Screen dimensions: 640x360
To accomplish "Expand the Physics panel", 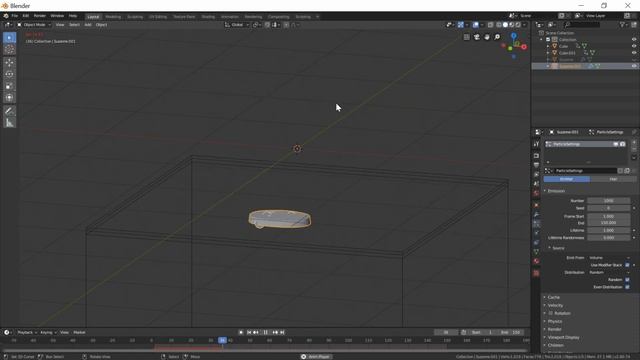I will pos(554,321).
